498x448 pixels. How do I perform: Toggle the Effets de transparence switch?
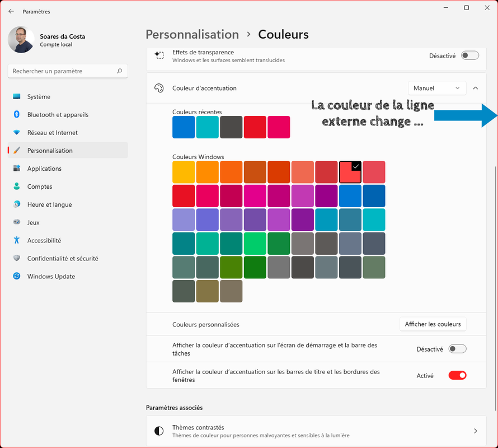(x=469, y=55)
